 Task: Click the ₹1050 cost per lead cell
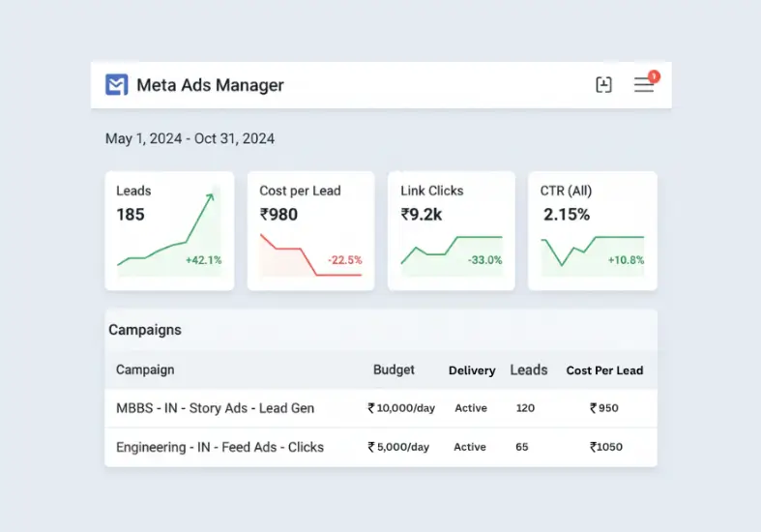tap(605, 447)
